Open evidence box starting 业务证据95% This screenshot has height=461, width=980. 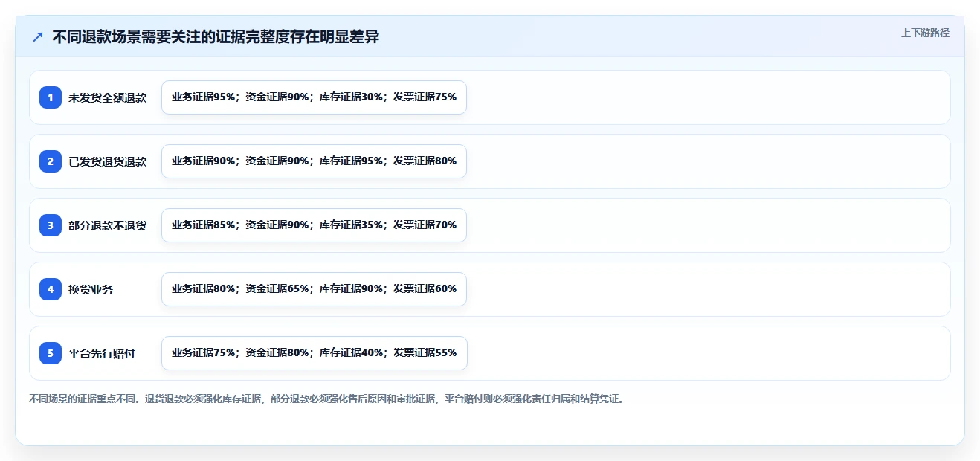pyautogui.click(x=314, y=97)
